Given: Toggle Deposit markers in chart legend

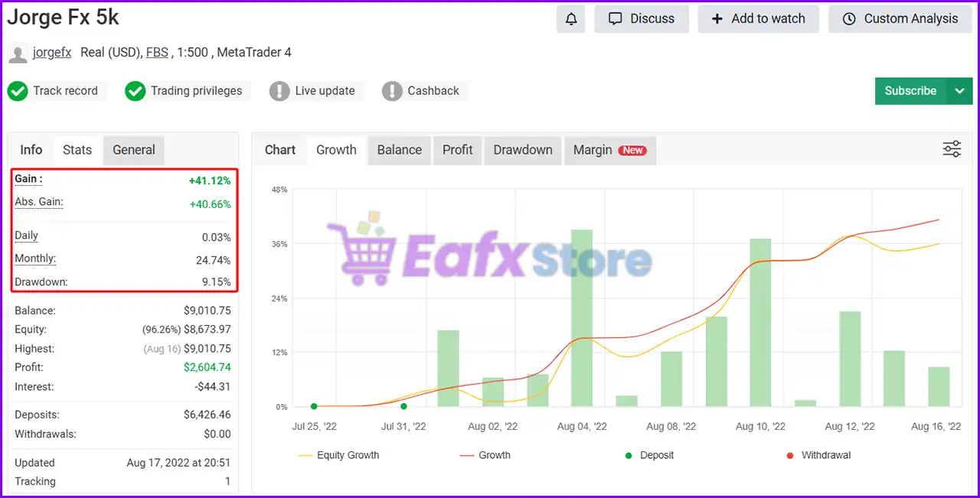Looking at the screenshot, I should pos(649,455).
